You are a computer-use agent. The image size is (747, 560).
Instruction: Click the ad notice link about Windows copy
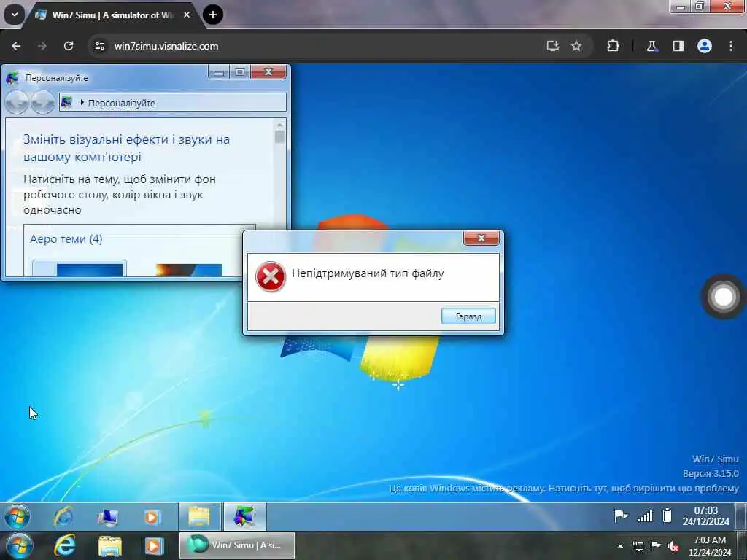point(564,488)
